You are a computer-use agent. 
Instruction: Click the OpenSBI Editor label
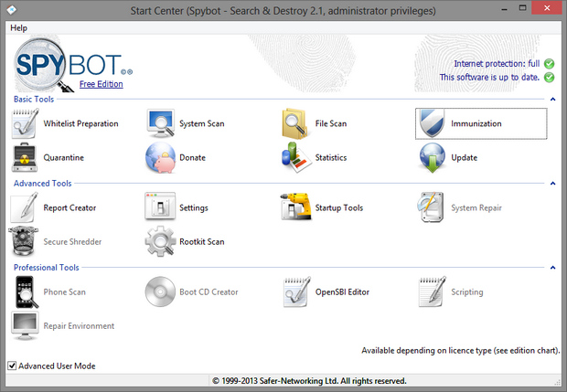[342, 291]
